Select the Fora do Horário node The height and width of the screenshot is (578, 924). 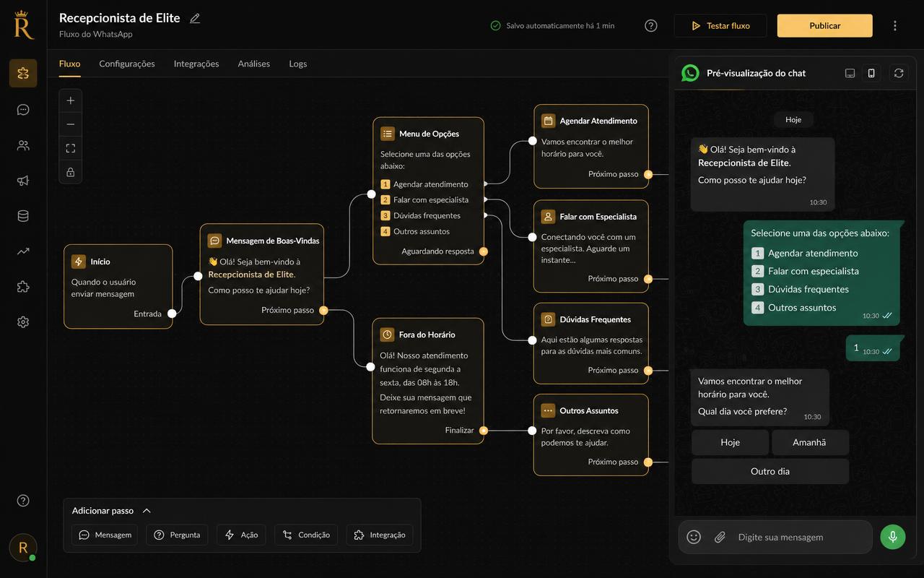pos(428,381)
